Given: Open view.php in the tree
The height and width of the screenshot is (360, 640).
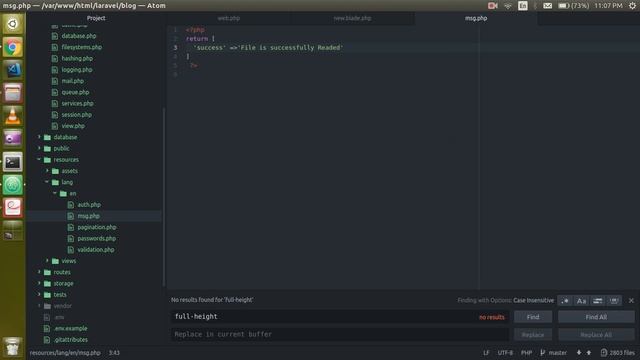Looking at the screenshot, I should coord(73,126).
